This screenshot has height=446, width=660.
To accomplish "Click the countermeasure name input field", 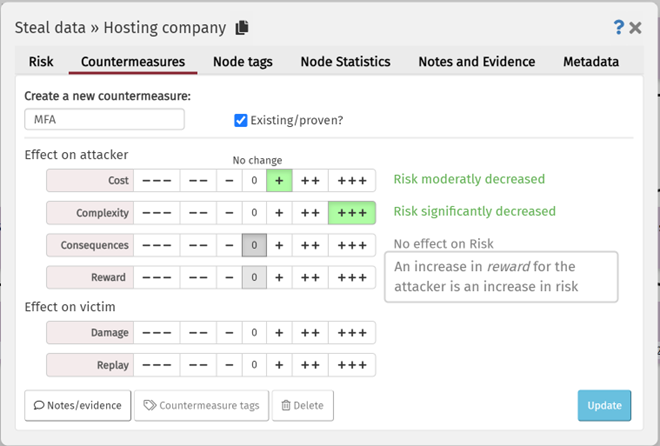I will coord(105,120).
